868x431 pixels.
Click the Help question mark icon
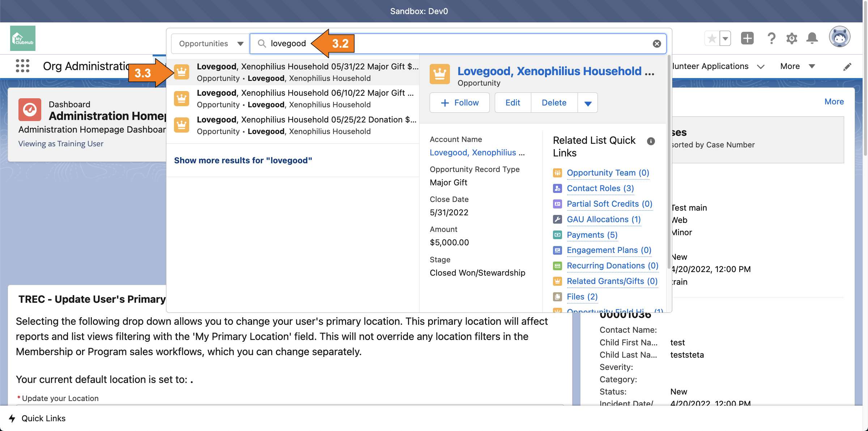[771, 38]
